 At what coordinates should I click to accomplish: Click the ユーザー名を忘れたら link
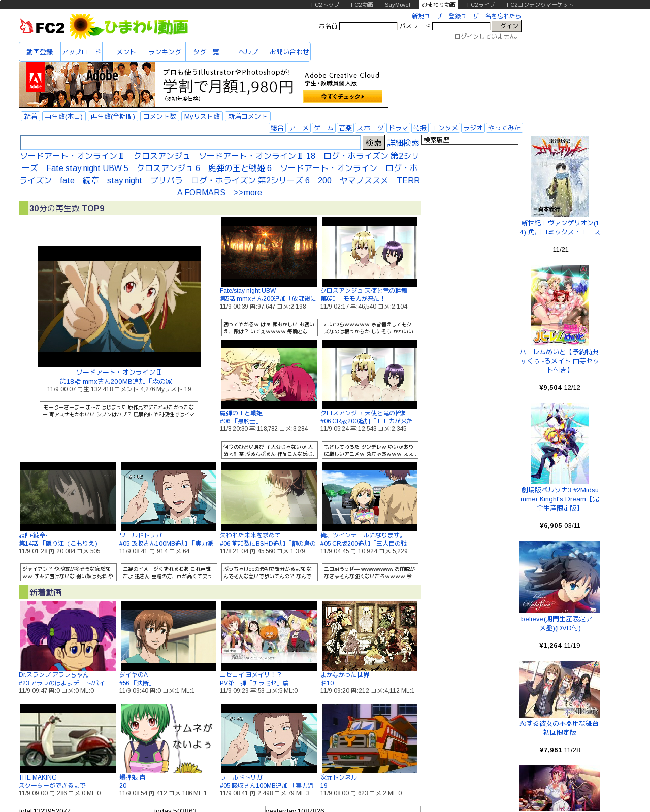click(x=491, y=16)
